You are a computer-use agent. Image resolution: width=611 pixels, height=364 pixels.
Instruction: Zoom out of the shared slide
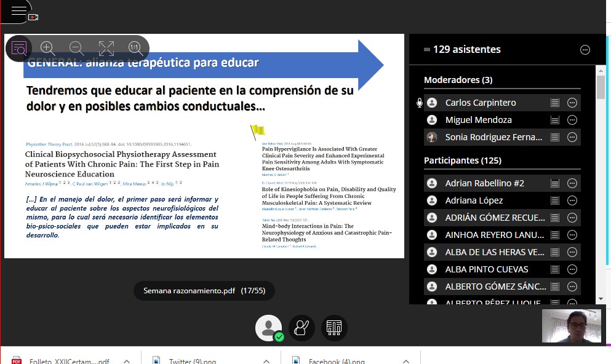(77, 49)
